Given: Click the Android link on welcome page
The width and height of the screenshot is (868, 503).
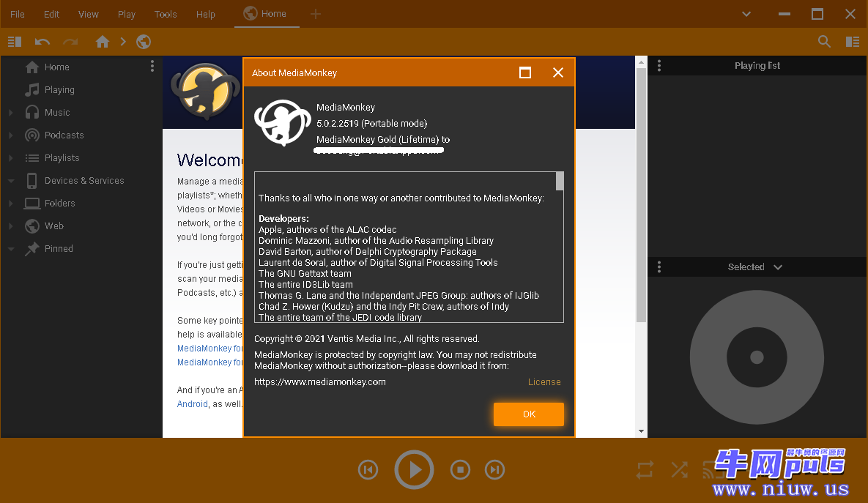Looking at the screenshot, I should pyautogui.click(x=192, y=404).
